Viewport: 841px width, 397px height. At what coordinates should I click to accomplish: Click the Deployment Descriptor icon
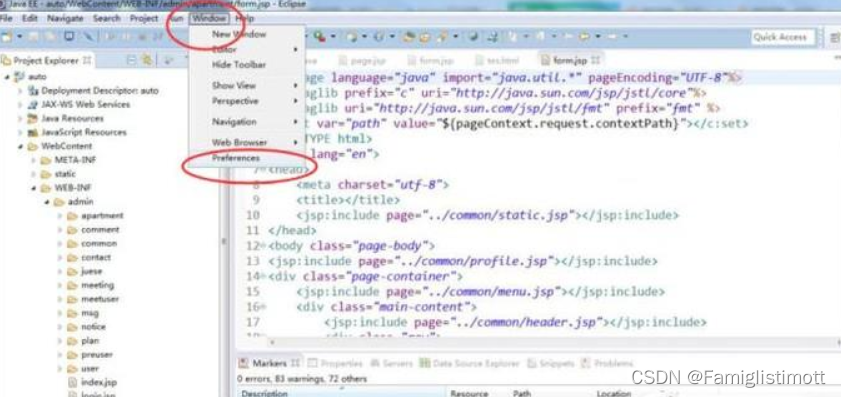[33, 91]
